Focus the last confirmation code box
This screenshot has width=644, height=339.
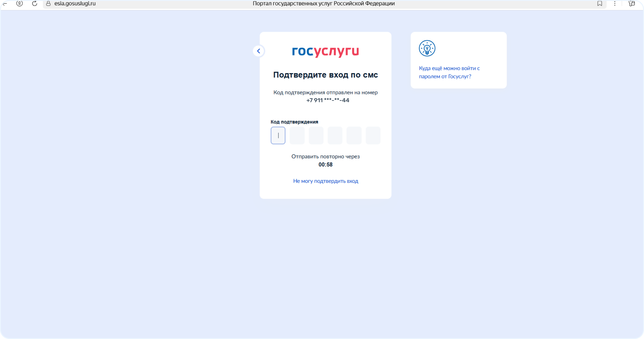pos(373,136)
